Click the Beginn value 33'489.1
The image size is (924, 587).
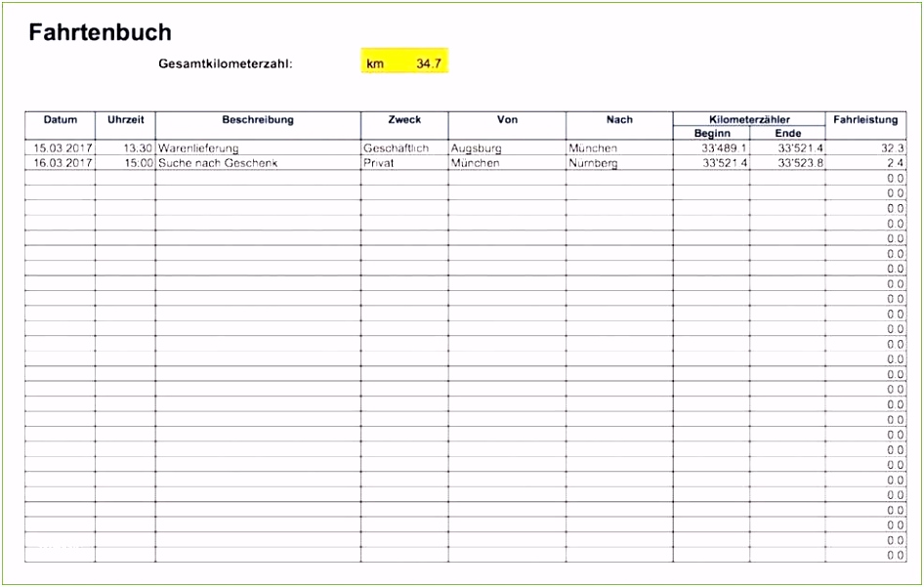click(x=712, y=147)
